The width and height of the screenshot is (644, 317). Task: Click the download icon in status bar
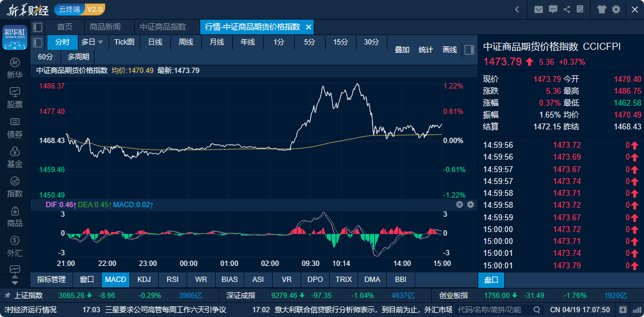coord(623,309)
